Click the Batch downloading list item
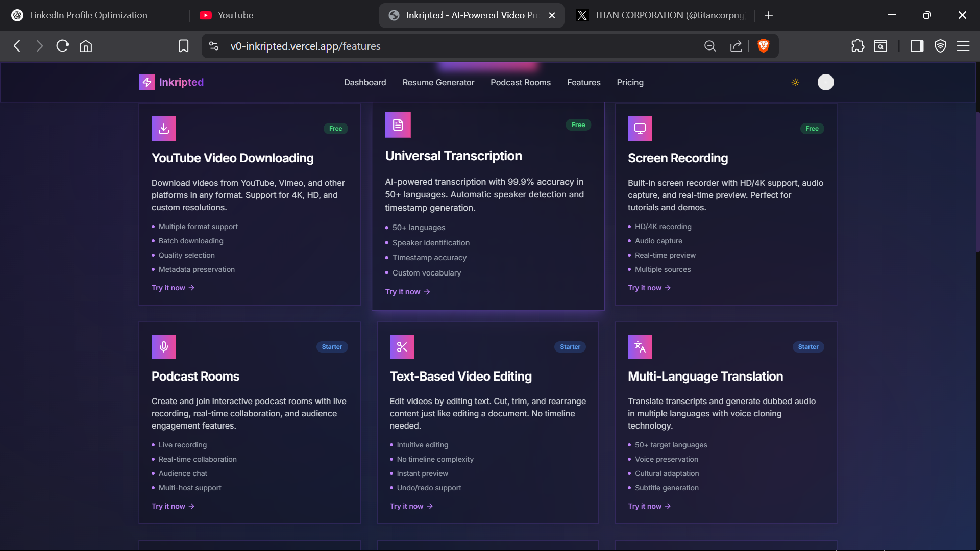The image size is (980, 551). pyautogui.click(x=191, y=241)
